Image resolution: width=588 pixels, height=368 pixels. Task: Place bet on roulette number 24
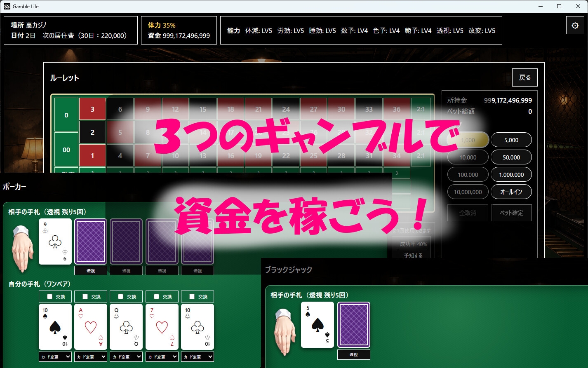coord(286,109)
